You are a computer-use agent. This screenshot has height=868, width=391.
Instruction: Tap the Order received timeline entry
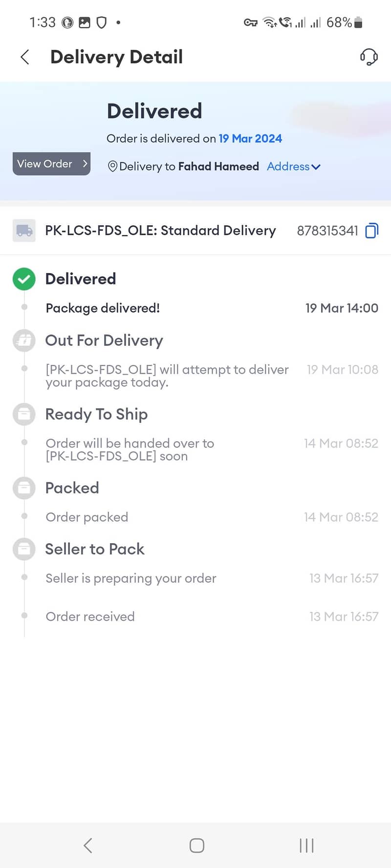point(90,616)
